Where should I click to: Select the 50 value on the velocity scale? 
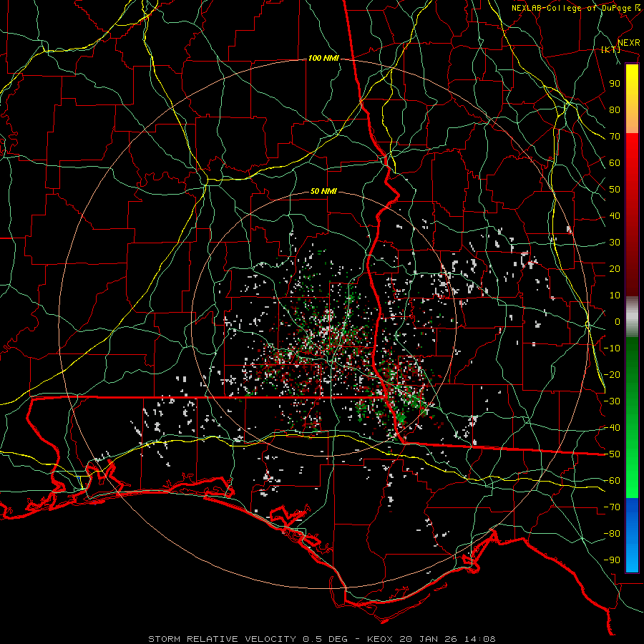615,190
